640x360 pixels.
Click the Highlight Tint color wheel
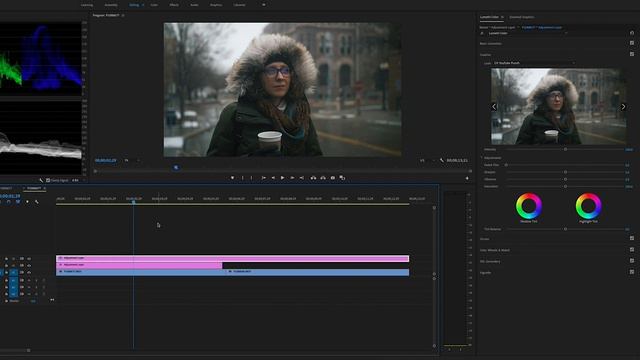(x=589, y=206)
